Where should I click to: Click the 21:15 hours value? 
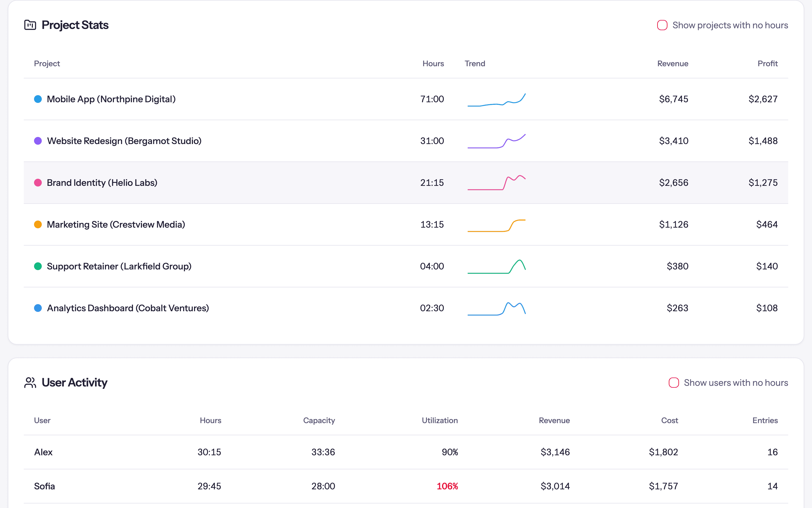pos(432,182)
